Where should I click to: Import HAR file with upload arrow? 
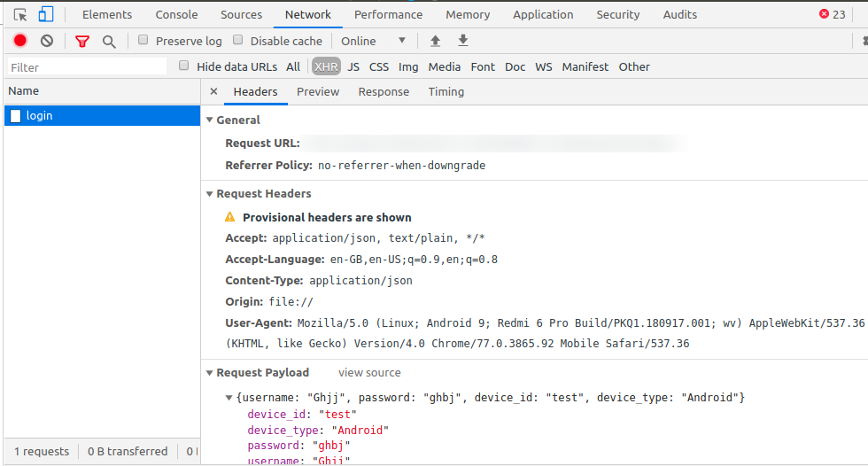coord(435,41)
